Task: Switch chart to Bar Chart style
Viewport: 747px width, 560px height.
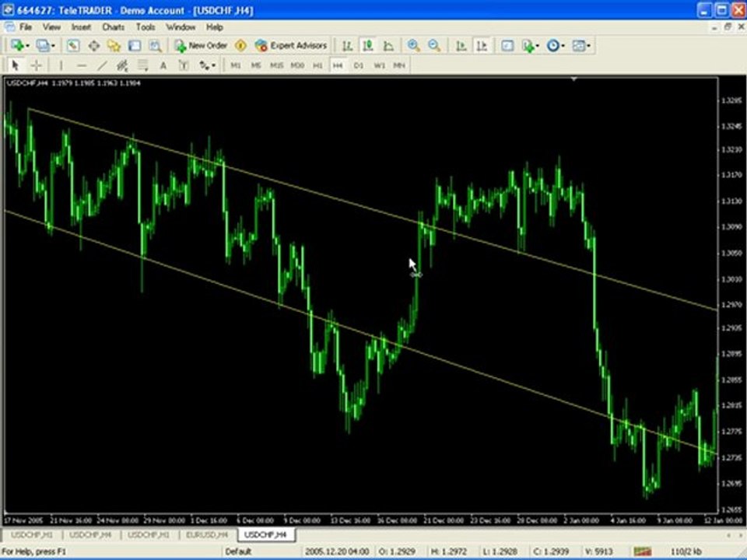Action: 347,46
